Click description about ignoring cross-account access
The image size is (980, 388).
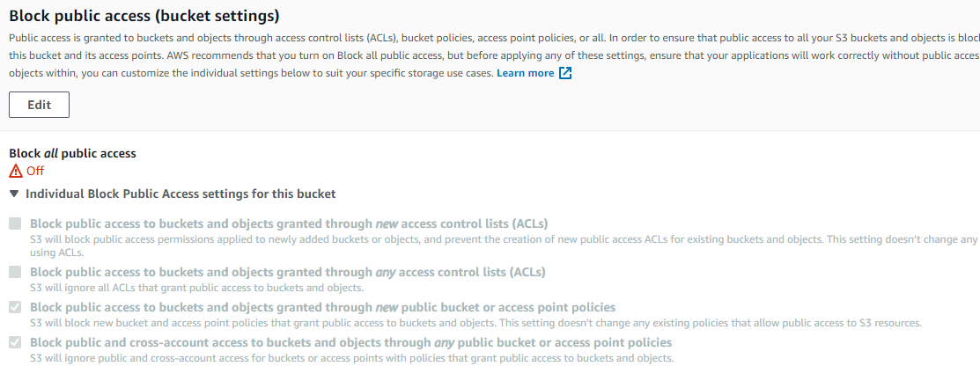[x=352, y=359]
